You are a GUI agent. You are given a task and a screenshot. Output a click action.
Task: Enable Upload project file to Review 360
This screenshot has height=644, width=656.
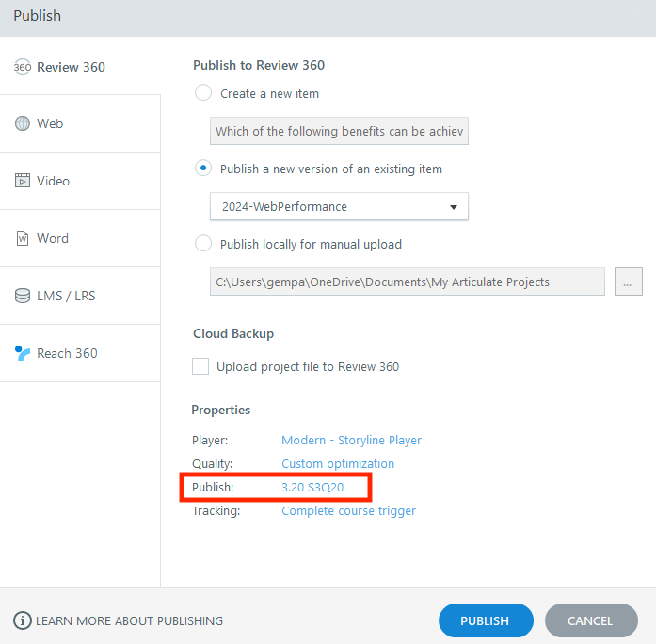click(x=200, y=366)
